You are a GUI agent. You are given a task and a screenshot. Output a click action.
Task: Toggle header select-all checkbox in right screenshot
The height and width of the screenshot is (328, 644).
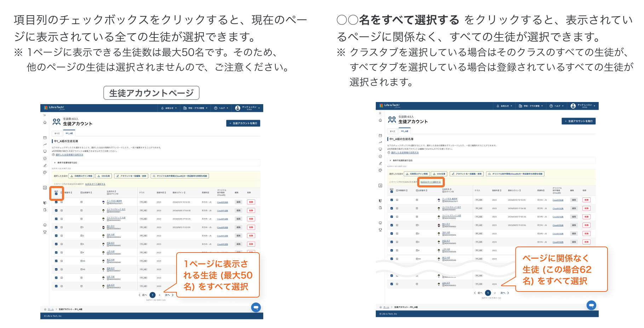pyautogui.click(x=392, y=192)
